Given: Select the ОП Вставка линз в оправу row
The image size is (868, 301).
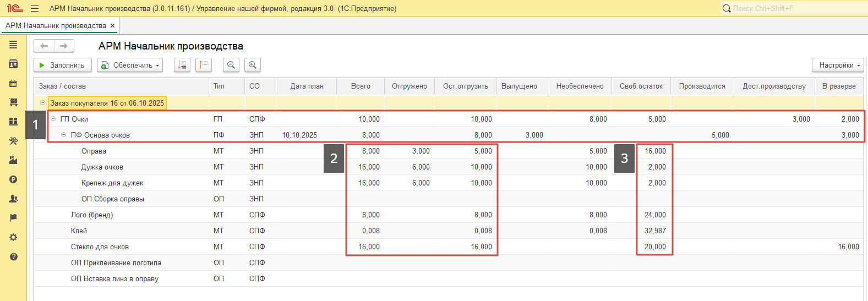Looking at the screenshot, I should pos(449,278).
